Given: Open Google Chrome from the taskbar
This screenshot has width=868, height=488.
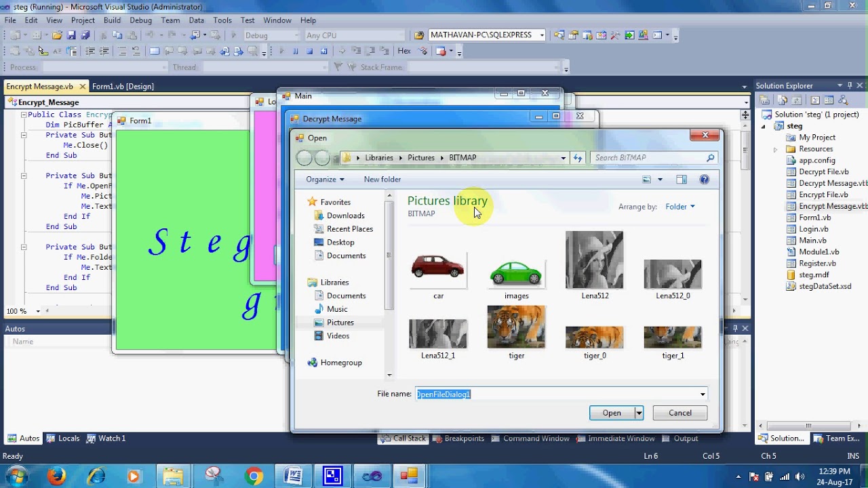Looking at the screenshot, I should tap(254, 476).
